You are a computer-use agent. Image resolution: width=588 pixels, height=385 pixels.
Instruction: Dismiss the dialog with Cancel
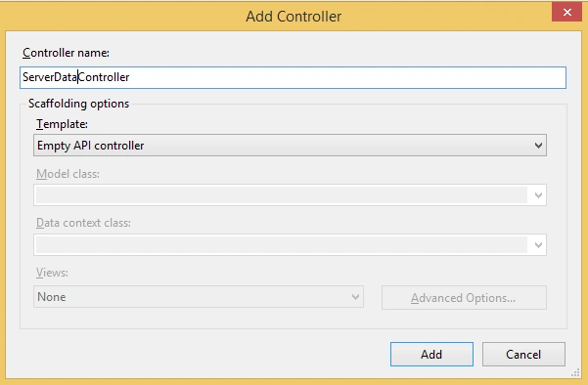point(523,355)
